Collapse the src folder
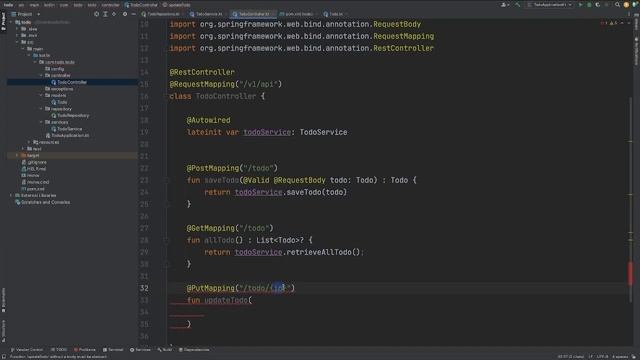640x360 pixels. (17, 42)
